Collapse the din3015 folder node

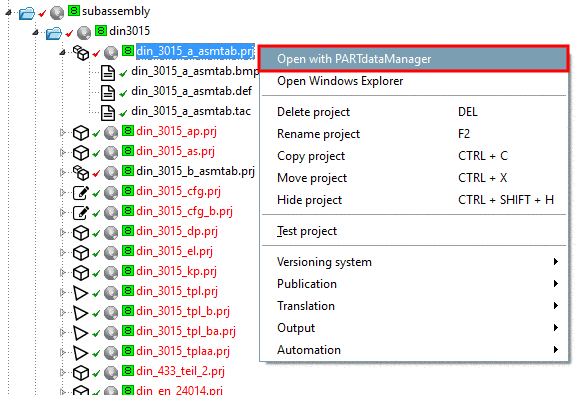click(35, 32)
